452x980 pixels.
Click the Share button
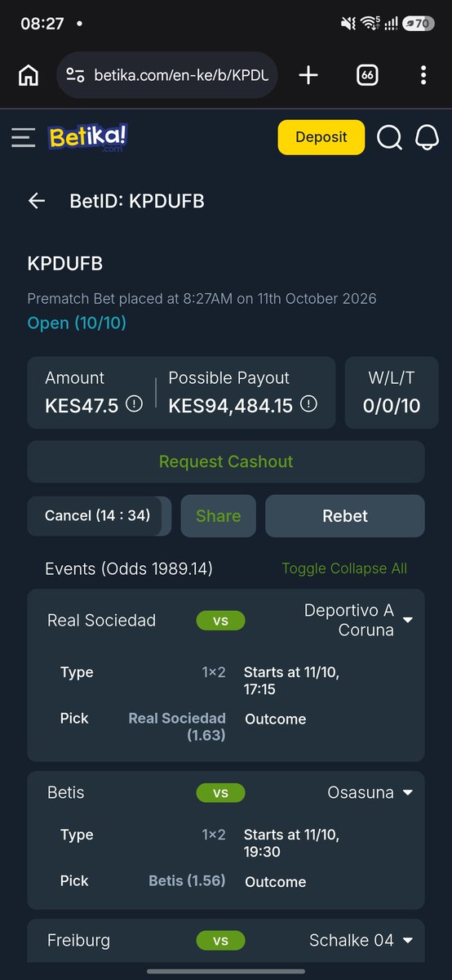219,516
